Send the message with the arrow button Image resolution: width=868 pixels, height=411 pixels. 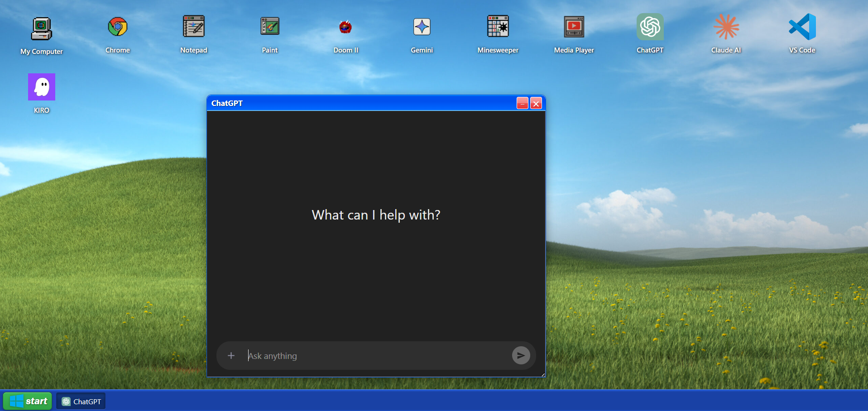click(x=521, y=355)
